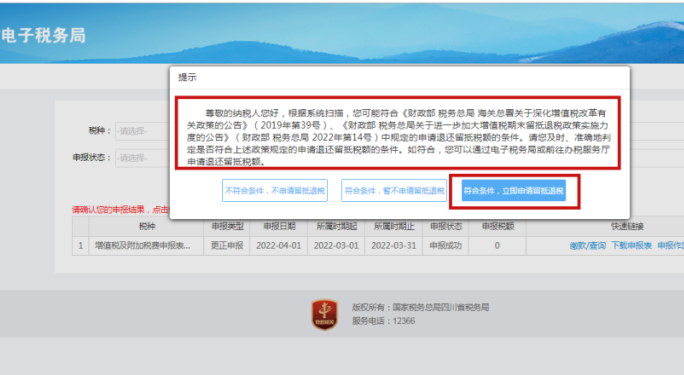Open the 下载申报表 link

point(631,245)
